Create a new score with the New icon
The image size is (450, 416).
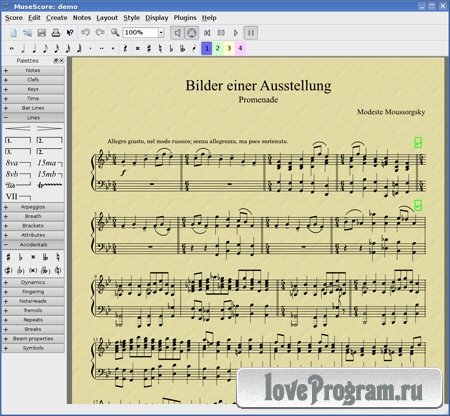pos(13,33)
